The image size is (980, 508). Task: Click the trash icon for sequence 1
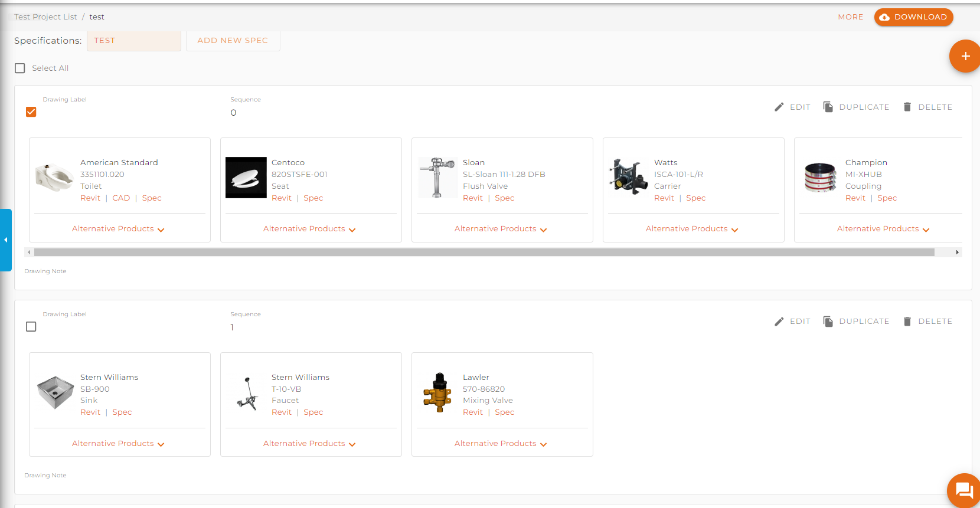click(907, 322)
